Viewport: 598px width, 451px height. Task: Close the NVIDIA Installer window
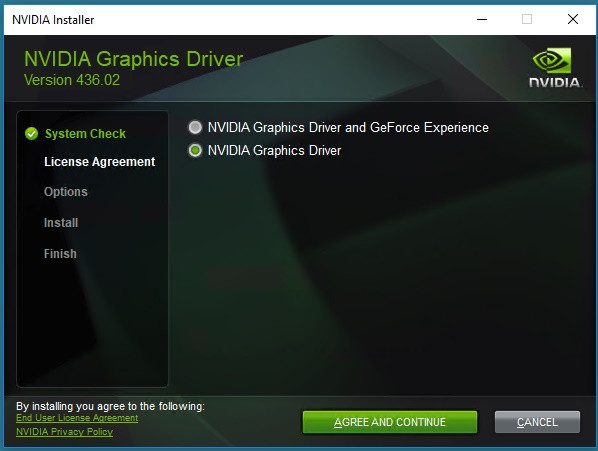pos(572,19)
